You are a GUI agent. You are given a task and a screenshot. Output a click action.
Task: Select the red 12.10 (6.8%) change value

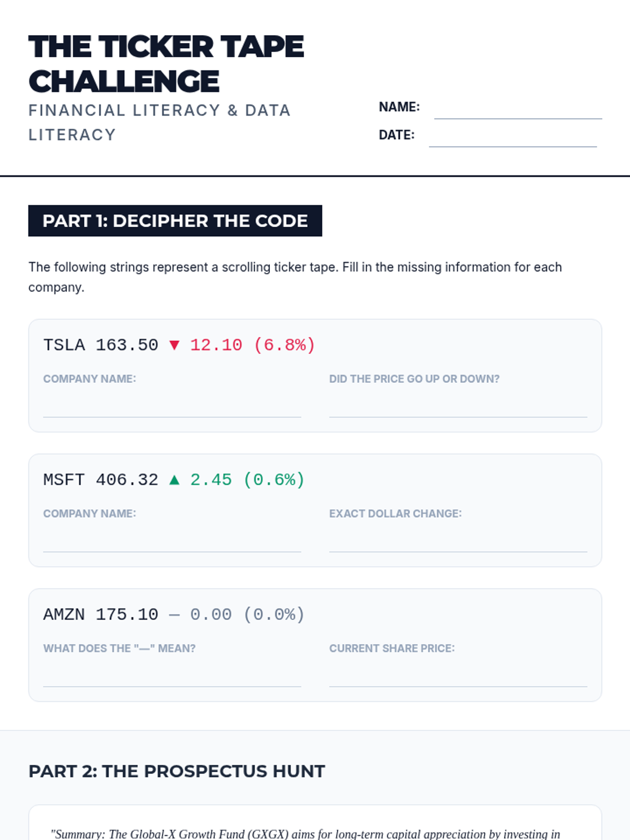pyautogui.click(x=253, y=345)
